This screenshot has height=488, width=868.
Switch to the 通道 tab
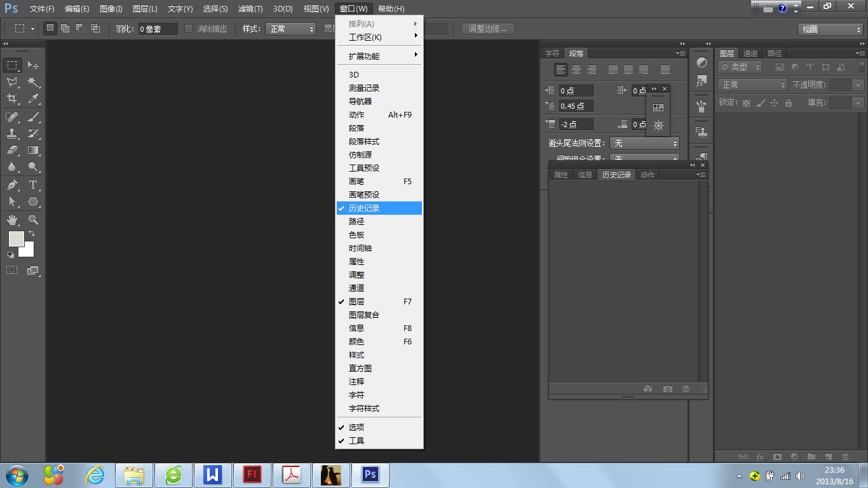coord(750,53)
